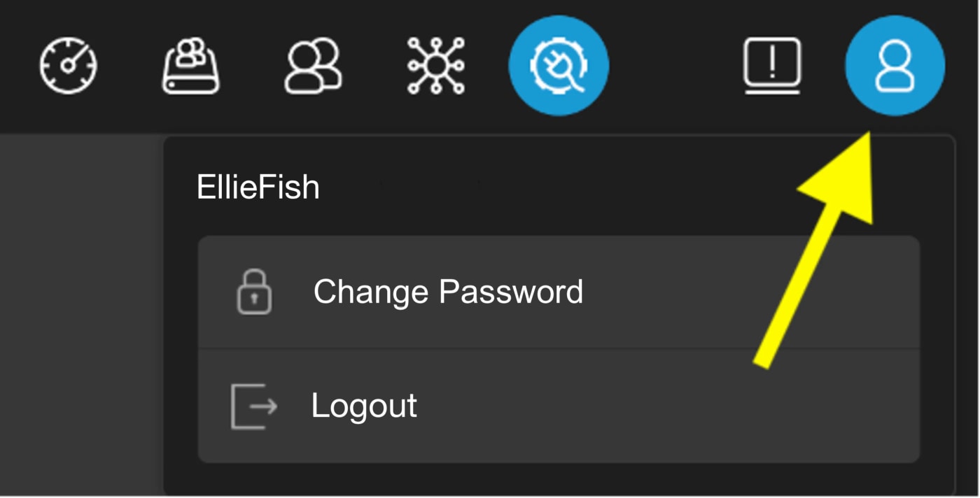Click the padlock icon beside Change Password
This screenshot has width=980, height=498.
(x=254, y=291)
